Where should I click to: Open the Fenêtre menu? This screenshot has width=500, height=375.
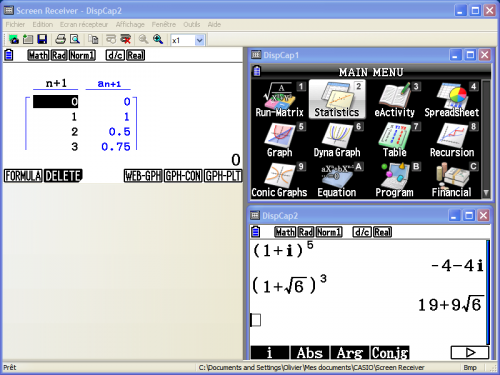pos(164,24)
